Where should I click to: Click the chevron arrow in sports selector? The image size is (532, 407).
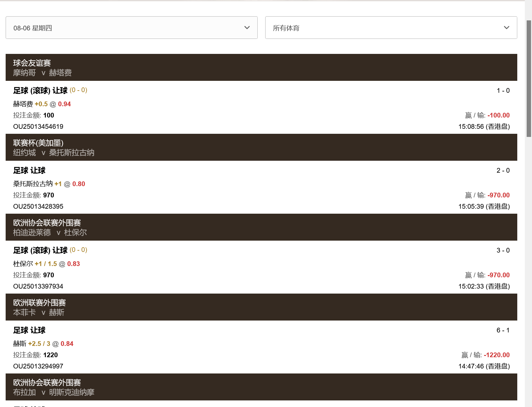tap(507, 28)
